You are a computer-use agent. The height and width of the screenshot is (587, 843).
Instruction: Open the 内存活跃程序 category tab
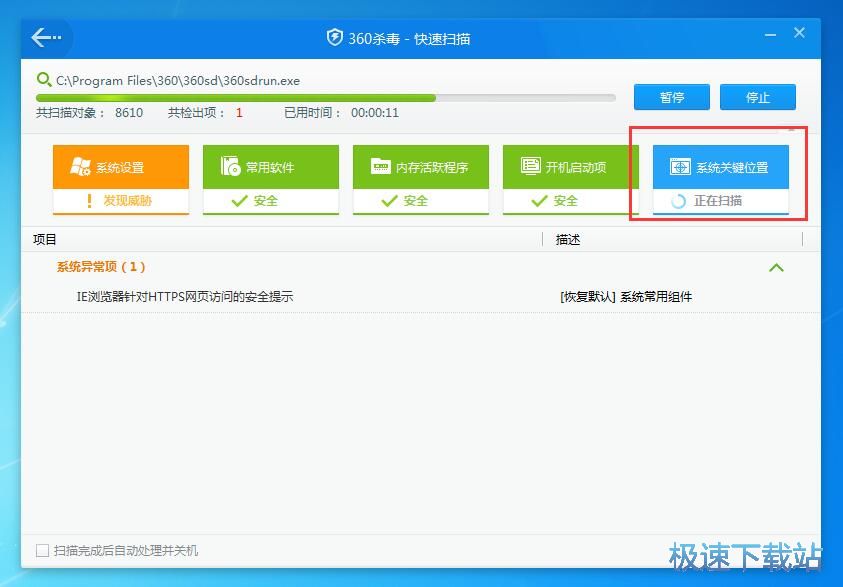pyautogui.click(x=421, y=180)
